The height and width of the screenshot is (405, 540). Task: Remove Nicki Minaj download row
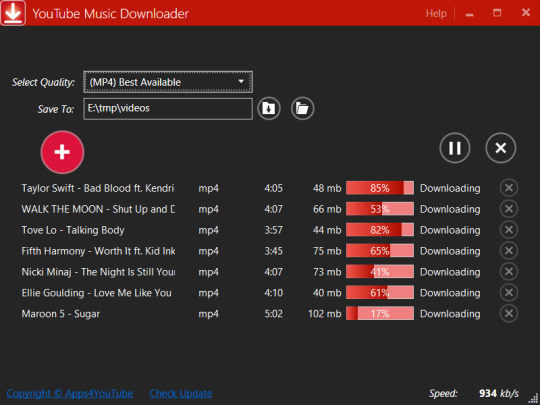click(509, 272)
